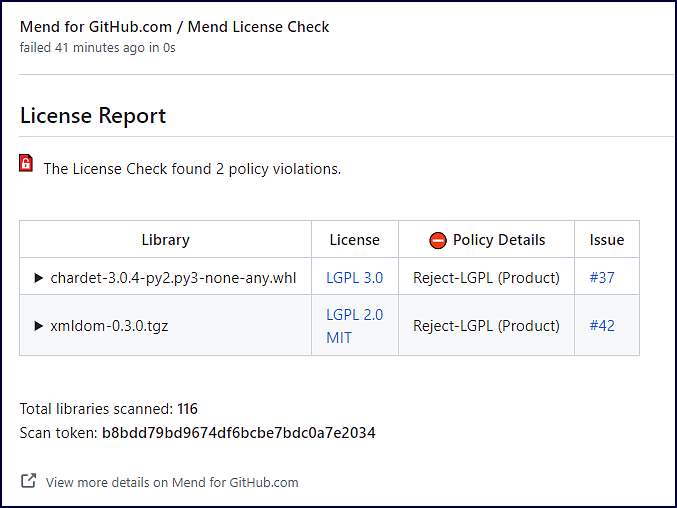This screenshot has width=677, height=508.
Task: Click Reject-LGPL policy for xmldom row
Action: pyautogui.click(x=486, y=326)
